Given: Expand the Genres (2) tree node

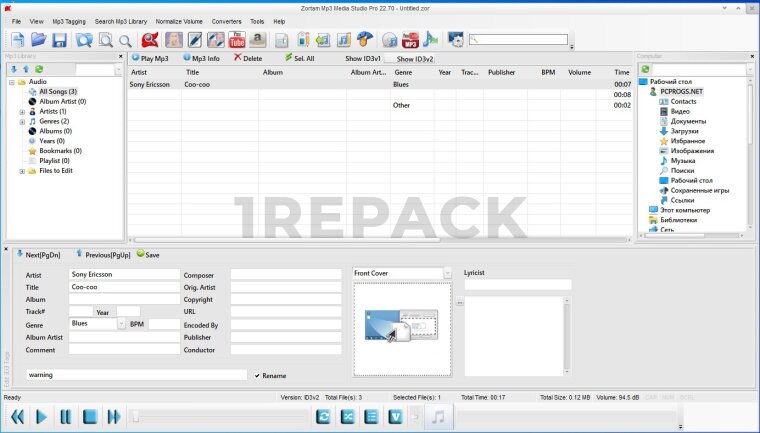Looking at the screenshot, I should click(x=22, y=121).
